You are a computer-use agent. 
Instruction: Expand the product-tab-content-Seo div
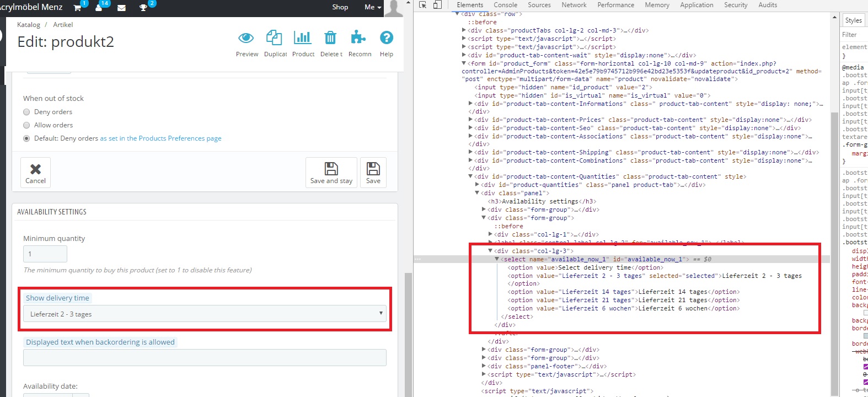470,128
